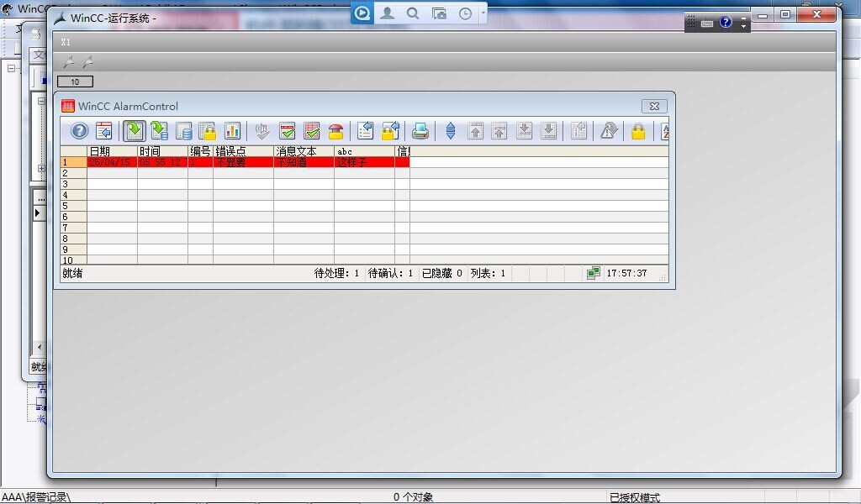Open the floating toolbar dropdown arrow
The image size is (861, 504).
click(483, 13)
